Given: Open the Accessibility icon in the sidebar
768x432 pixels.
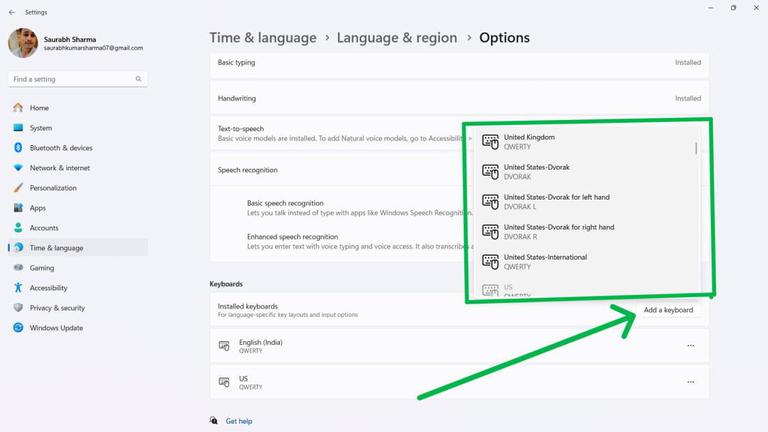Looking at the screenshot, I should pos(18,288).
